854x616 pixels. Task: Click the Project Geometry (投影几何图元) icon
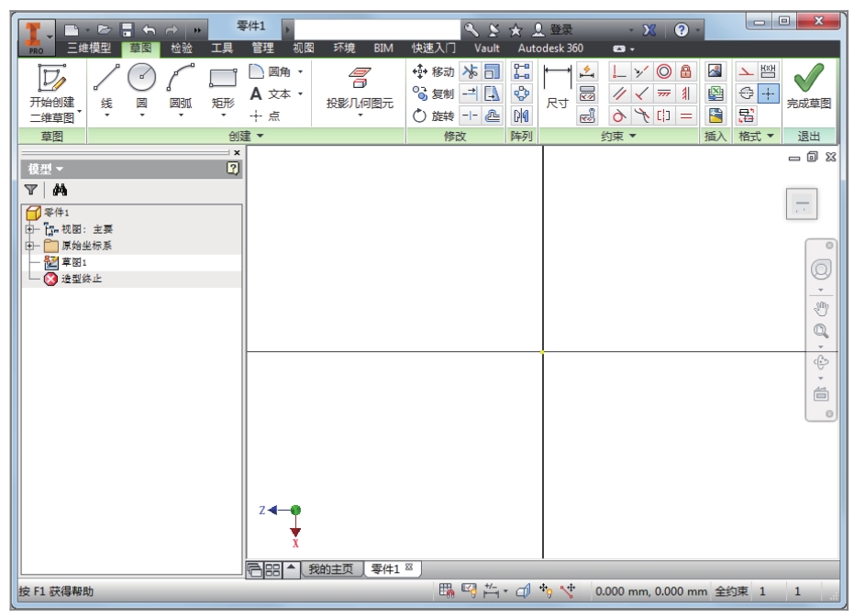click(360, 79)
